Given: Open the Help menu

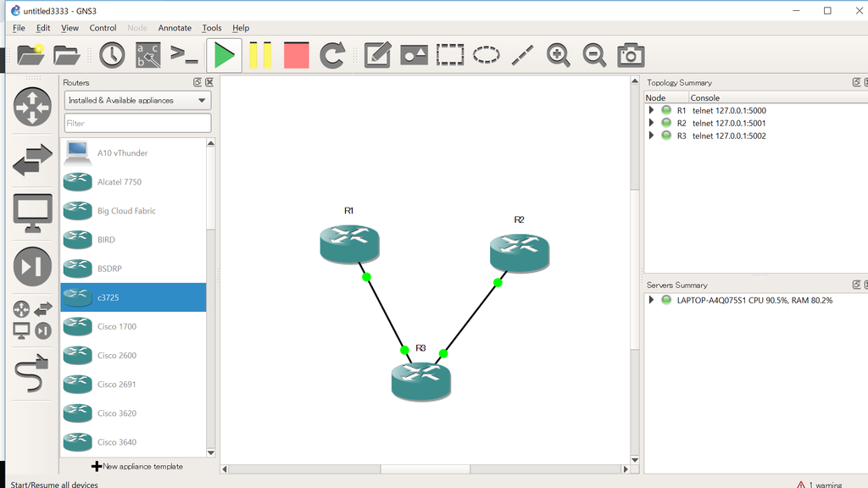Looking at the screenshot, I should (240, 28).
